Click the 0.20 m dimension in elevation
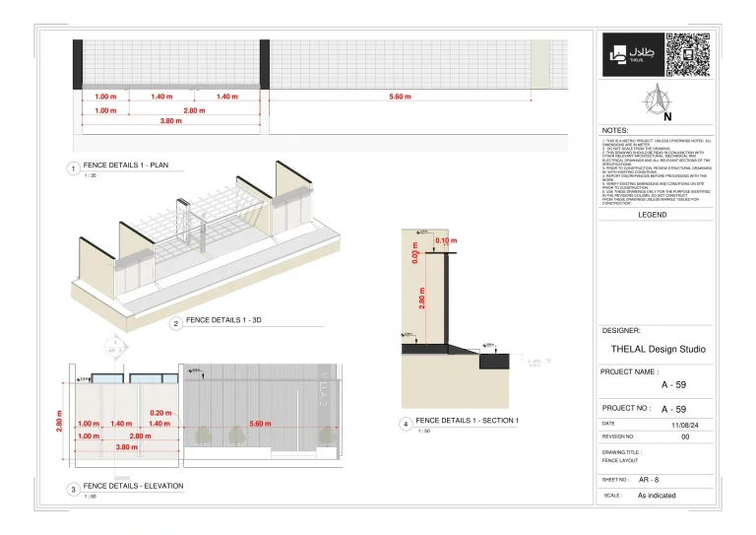Image resolution: width=756 pixels, height=535 pixels. [159, 413]
